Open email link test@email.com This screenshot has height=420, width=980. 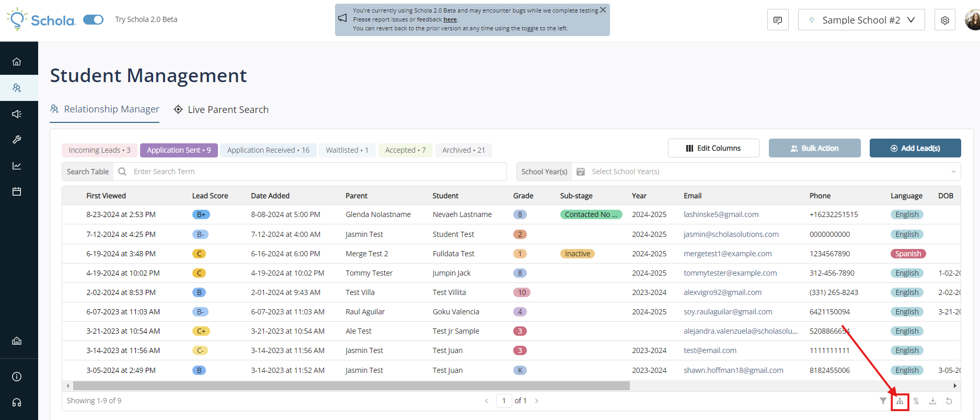pyautogui.click(x=710, y=350)
